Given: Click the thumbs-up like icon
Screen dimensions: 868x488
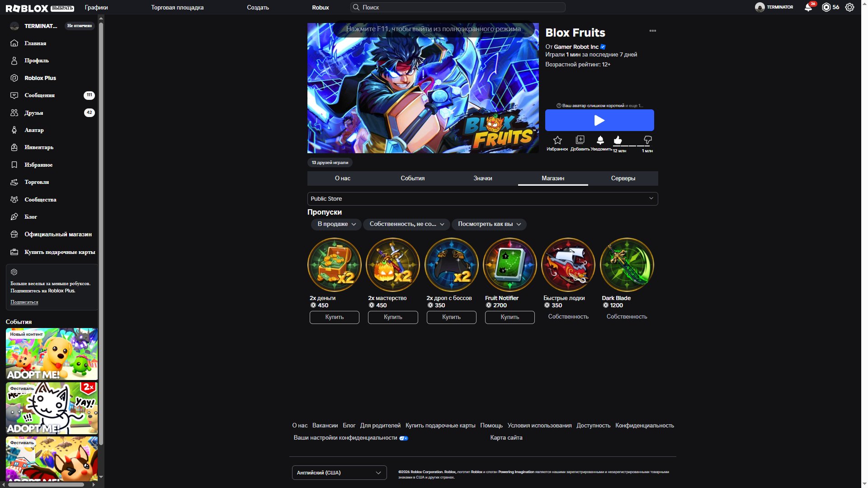Looking at the screenshot, I should (x=618, y=140).
